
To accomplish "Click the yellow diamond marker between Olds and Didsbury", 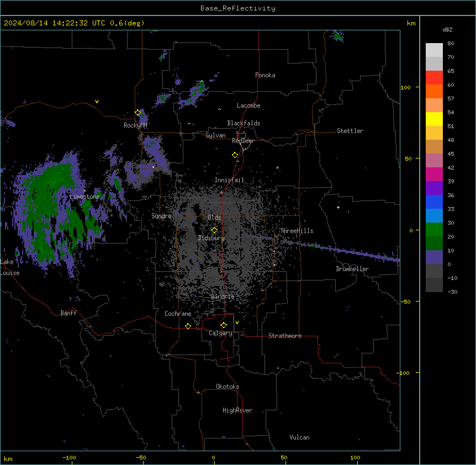I will point(214,230).
